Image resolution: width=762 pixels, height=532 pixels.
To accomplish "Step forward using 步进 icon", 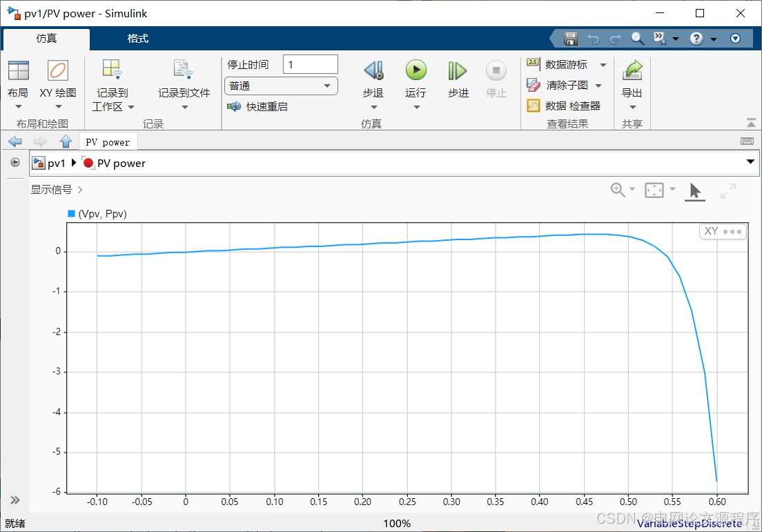I will [x=458, y=71].
